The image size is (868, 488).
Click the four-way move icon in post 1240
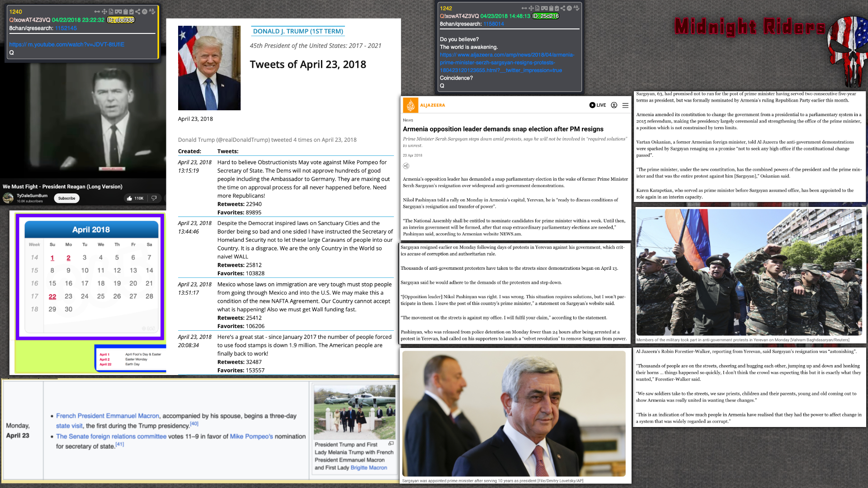[104, 12]
